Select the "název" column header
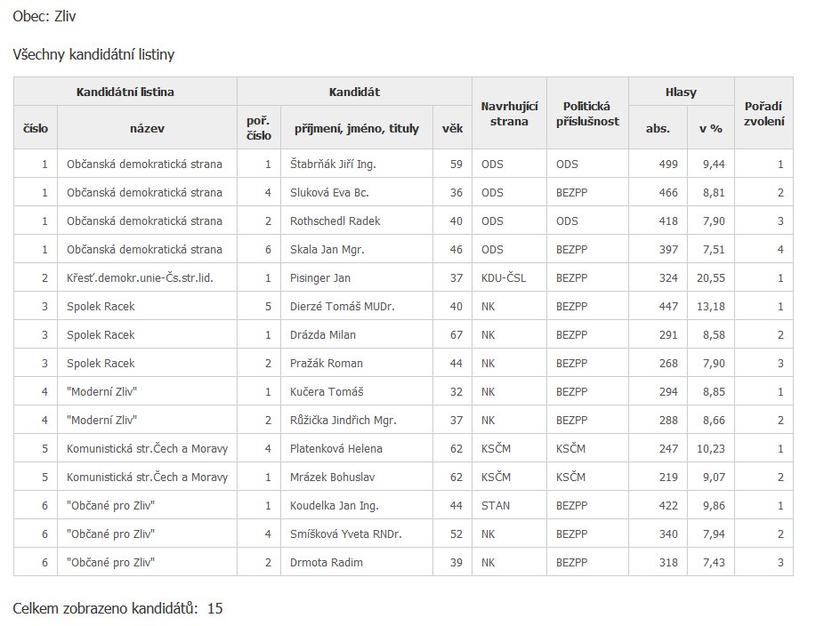Screen dimensions: 840x626 pos(148,128)
